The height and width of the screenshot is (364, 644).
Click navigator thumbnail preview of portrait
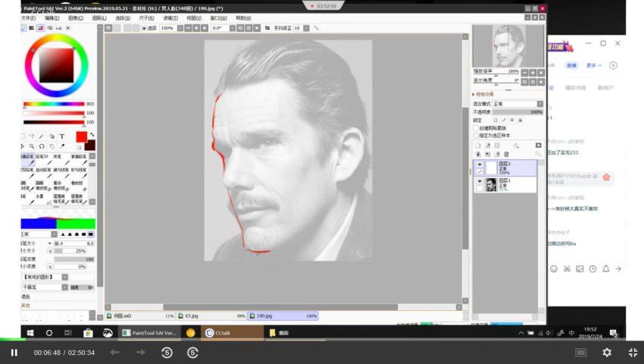tap(508, 45)
